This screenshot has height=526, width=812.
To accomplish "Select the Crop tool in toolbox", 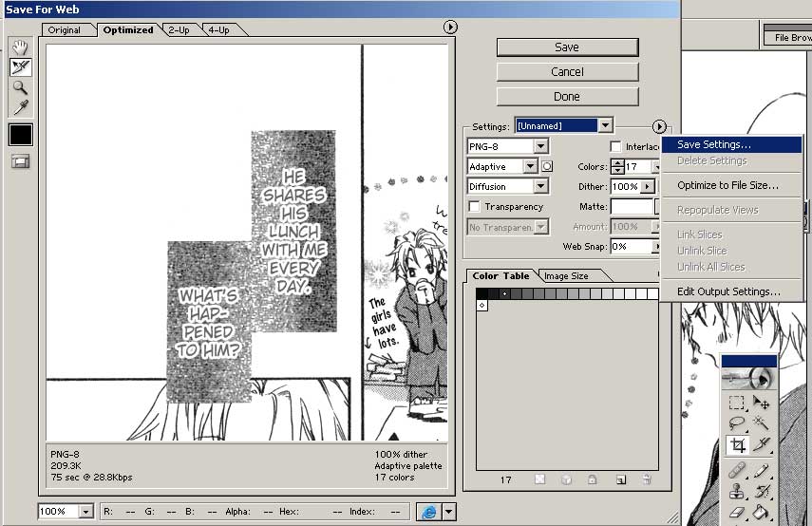I will click(736, 444).
